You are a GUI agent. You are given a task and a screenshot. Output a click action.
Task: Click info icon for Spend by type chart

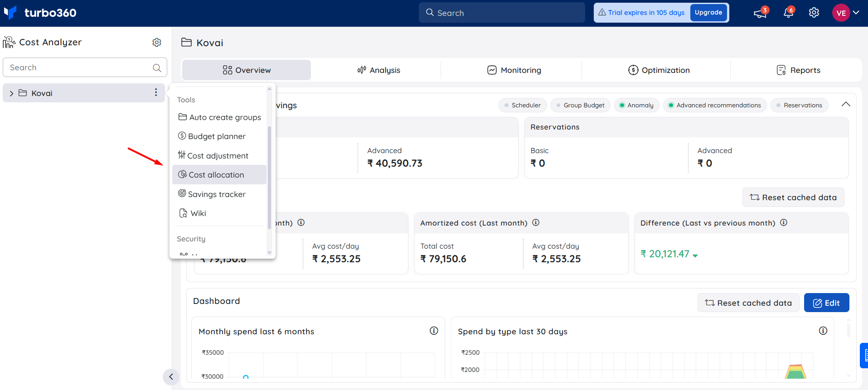pyautogui.click(x=823, y=331)
